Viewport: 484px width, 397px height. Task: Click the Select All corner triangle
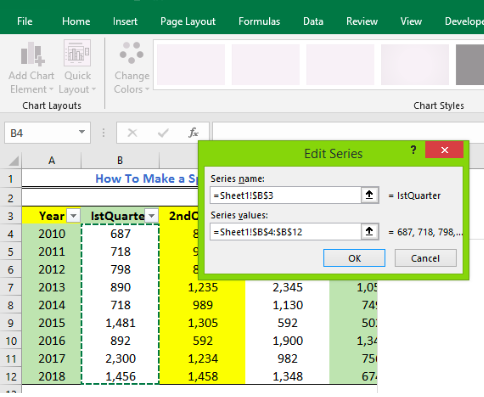tap(13, 161)
